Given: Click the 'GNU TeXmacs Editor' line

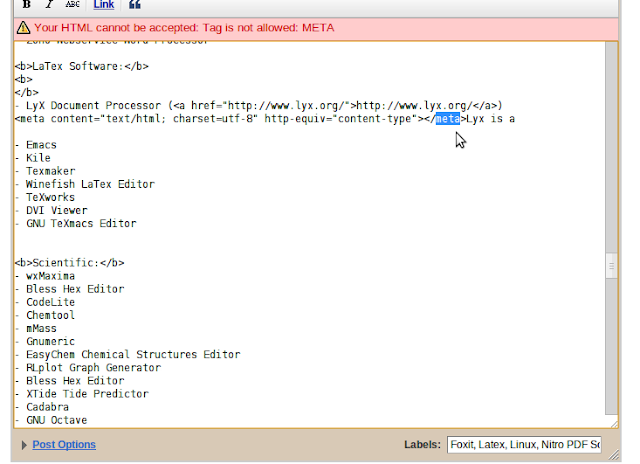Looking at the screenshot, I should (x=76, y=223).
